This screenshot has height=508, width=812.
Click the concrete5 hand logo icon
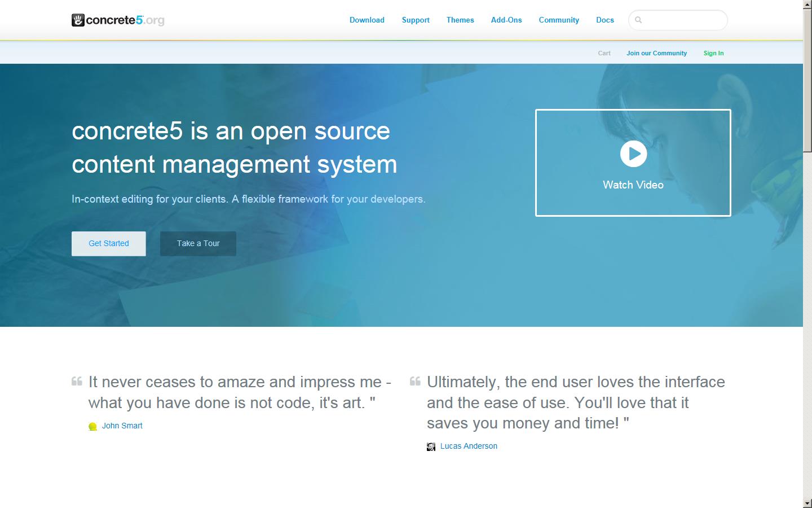click(78, 20)
